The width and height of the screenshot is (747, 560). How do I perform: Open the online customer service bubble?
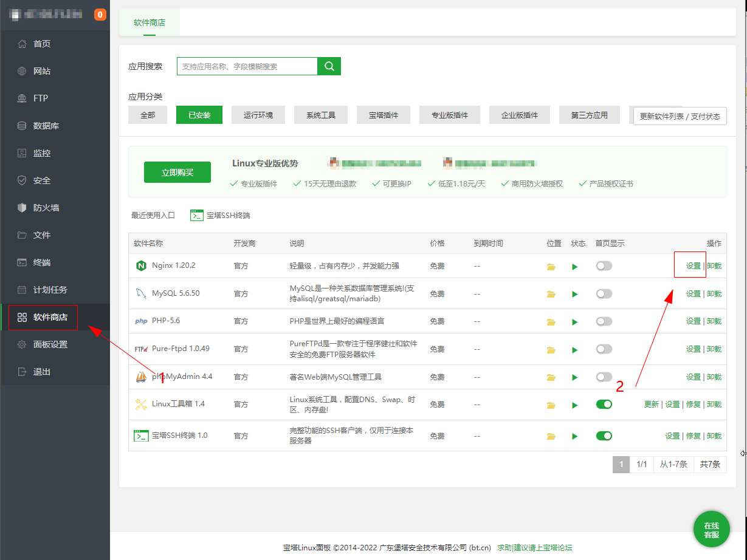pos(712,530)
